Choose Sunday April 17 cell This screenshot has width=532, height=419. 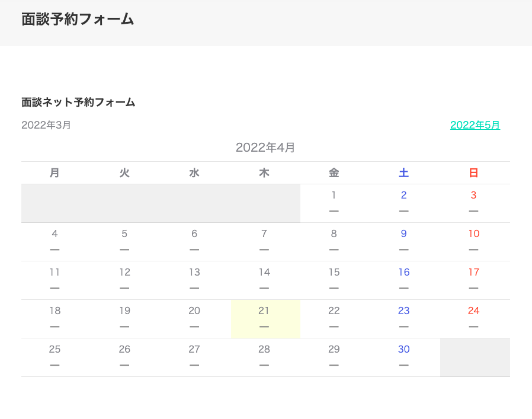[x=473, y=279]
